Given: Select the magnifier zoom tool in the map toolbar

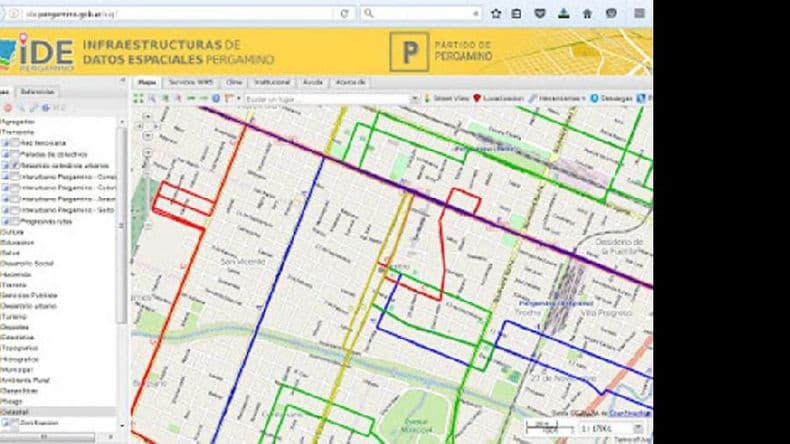Looking at the screenshot, I should pyautogui.click(x=152, y=99).
